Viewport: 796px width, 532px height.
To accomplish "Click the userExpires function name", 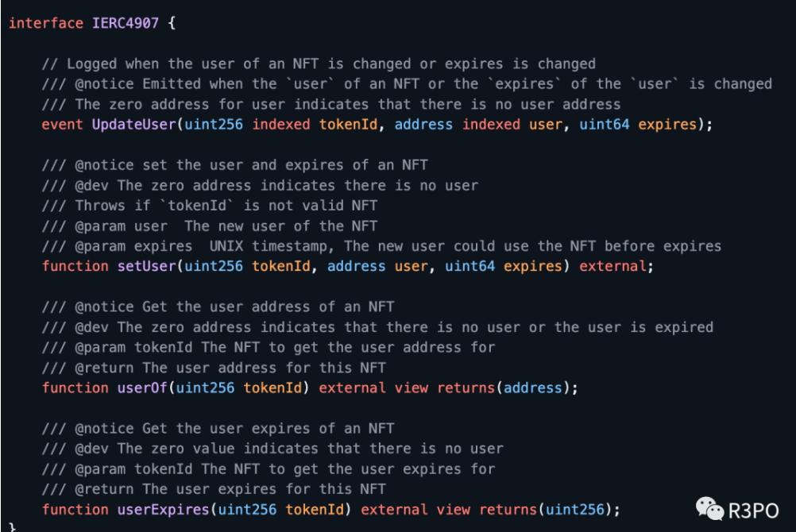I will point(164,509).
